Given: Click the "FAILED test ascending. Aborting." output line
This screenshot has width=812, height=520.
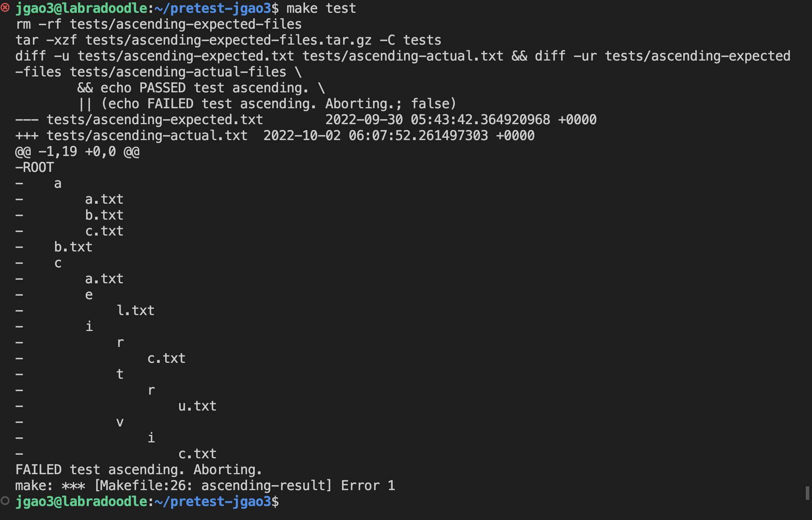Looking at the screenshot, I should (138, 470).
